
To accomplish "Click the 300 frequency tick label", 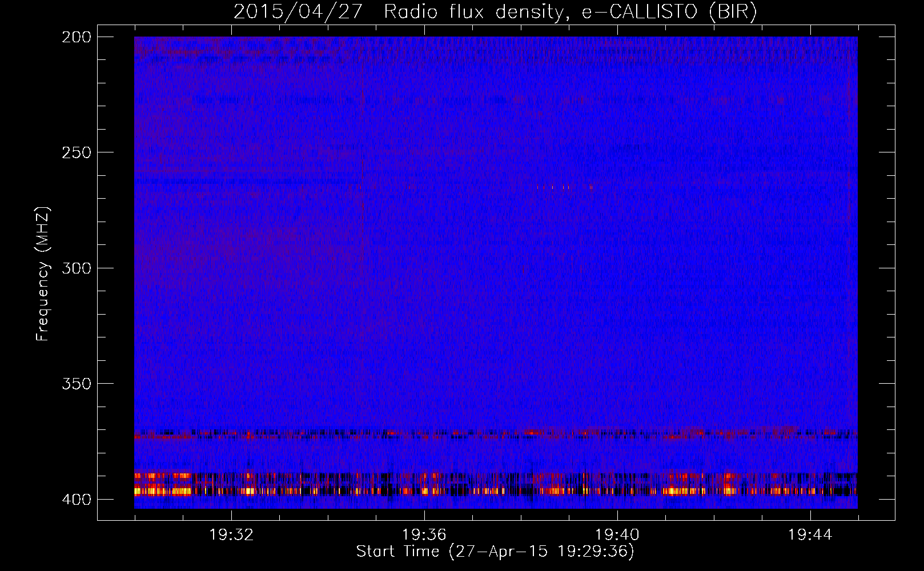I will 77,268.
